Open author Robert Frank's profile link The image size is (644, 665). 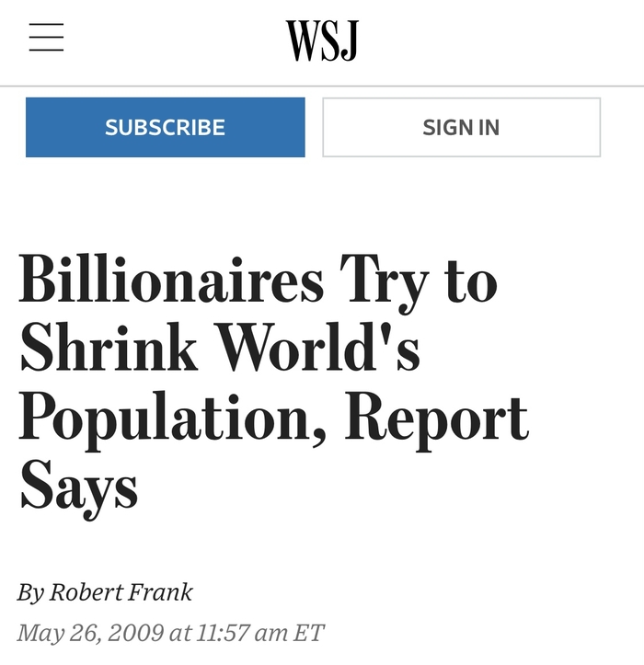point(121,591)
